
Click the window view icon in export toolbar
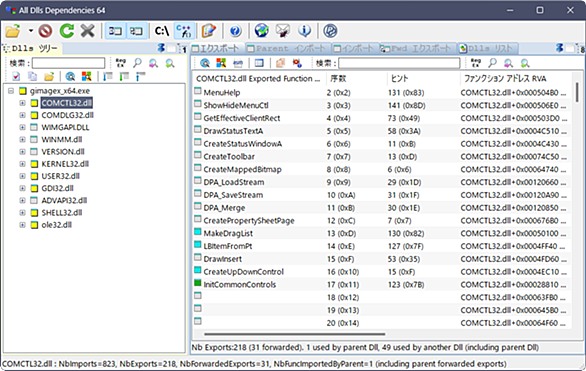(x=259, y=63)
